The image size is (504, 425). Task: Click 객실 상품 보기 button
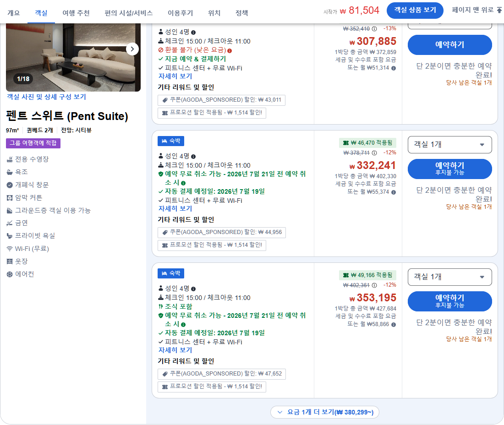click(x=415, y=10)
